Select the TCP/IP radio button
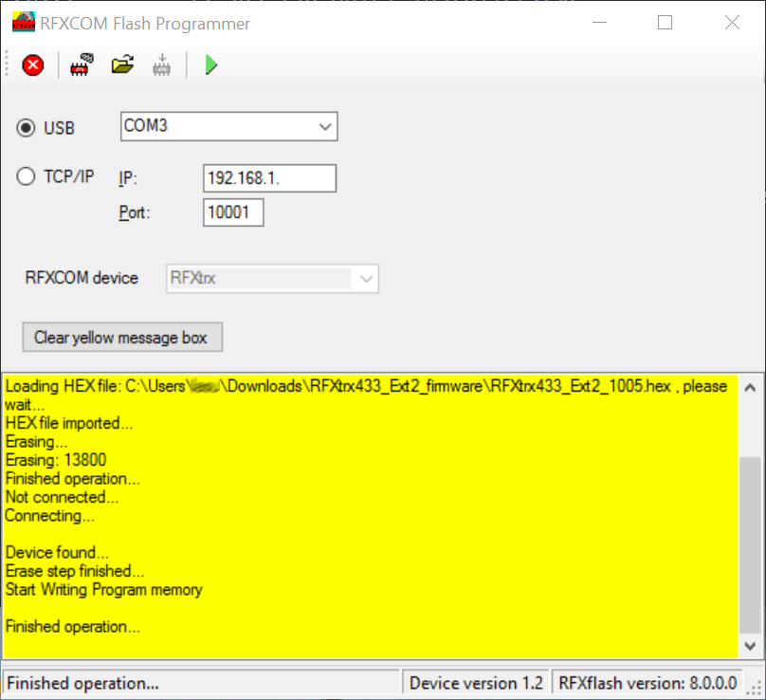 coord(26,176)
